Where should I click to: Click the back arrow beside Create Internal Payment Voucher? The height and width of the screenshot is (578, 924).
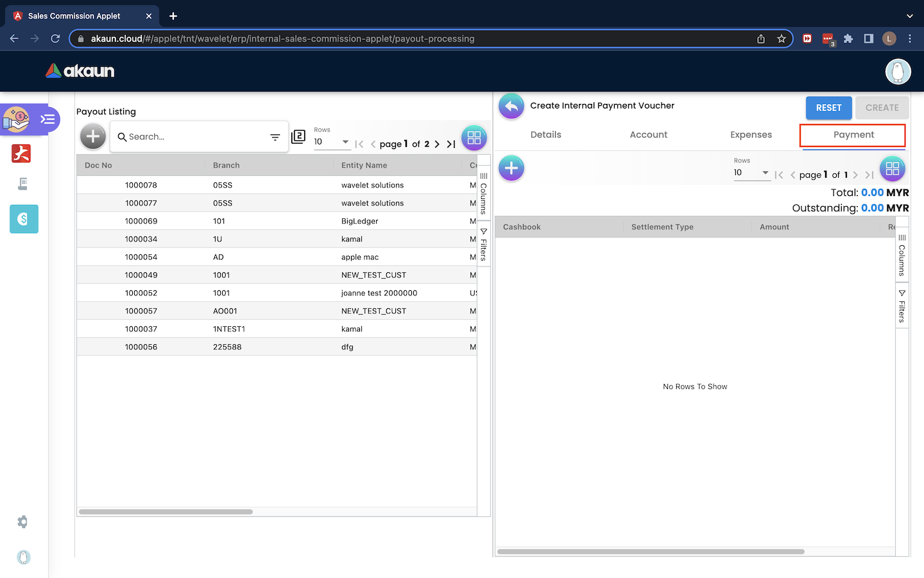[x=511, y=107]
